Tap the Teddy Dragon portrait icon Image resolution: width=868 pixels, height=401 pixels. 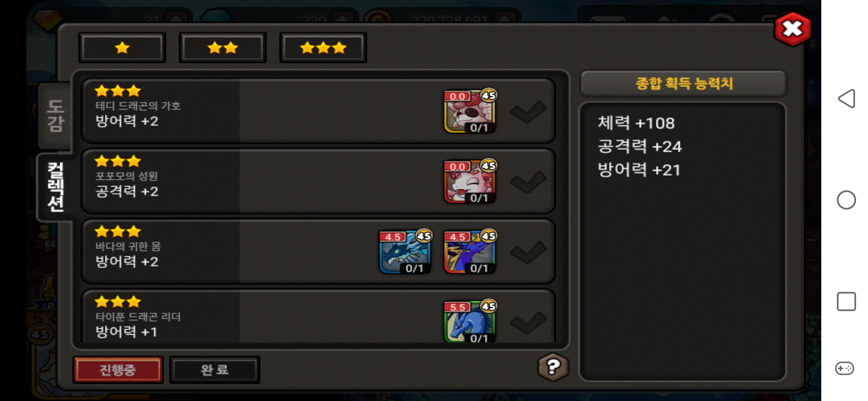point(470,111)
